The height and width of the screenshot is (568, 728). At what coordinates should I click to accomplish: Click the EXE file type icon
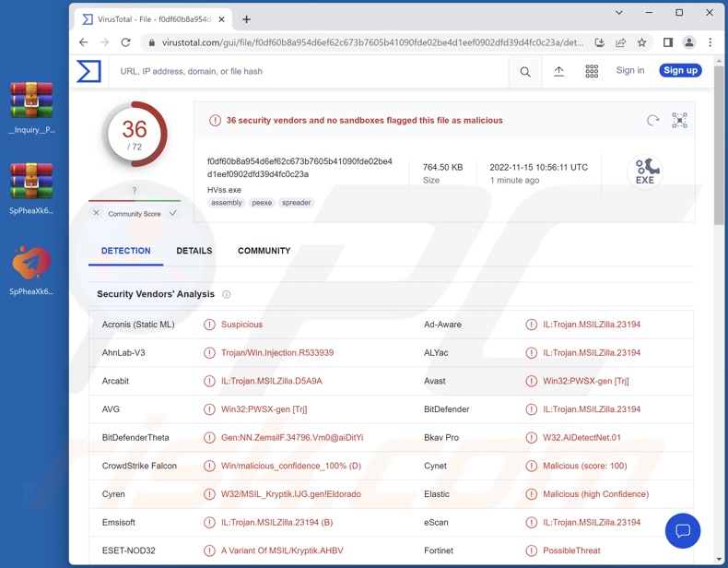[x=645, y=172]
